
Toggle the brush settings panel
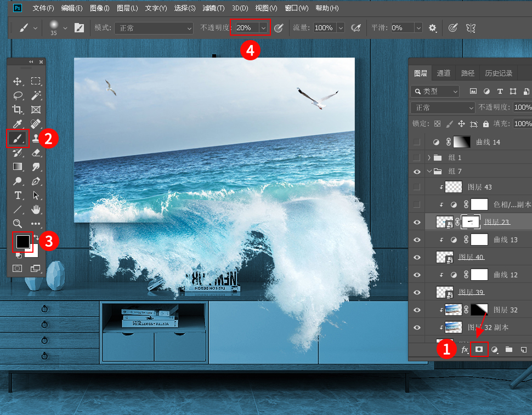click(x=79, y=28)
